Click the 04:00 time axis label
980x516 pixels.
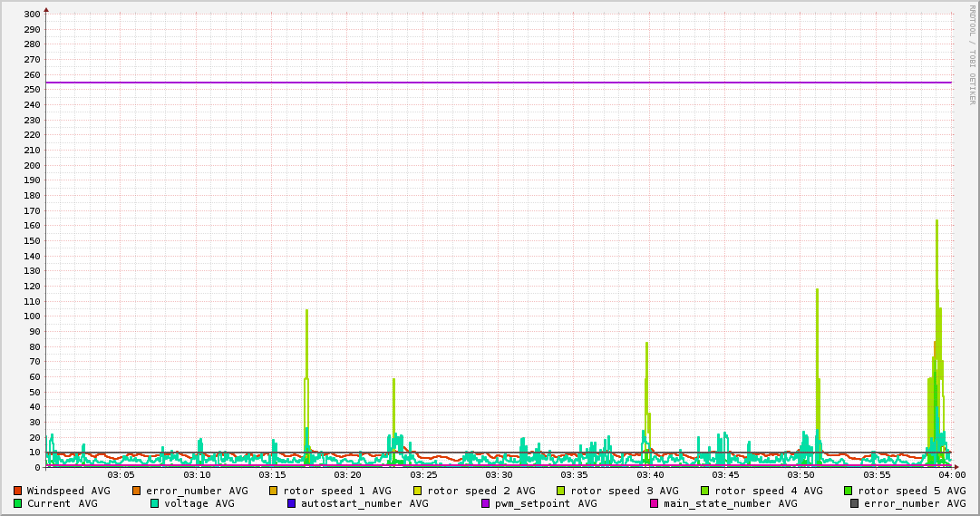point(951,475)
